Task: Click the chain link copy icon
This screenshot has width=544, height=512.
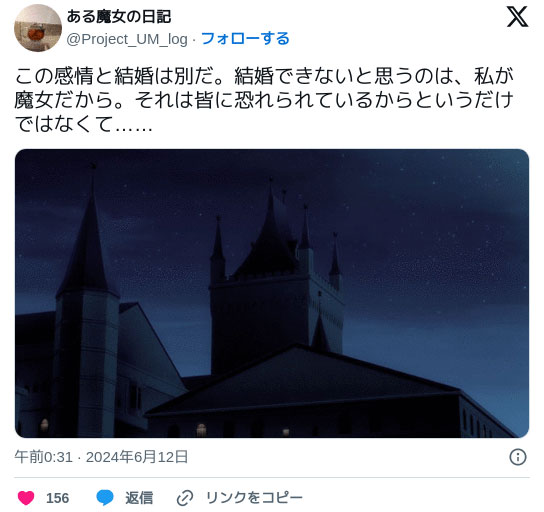Action: pyautogui.click(x=185, y=498)
